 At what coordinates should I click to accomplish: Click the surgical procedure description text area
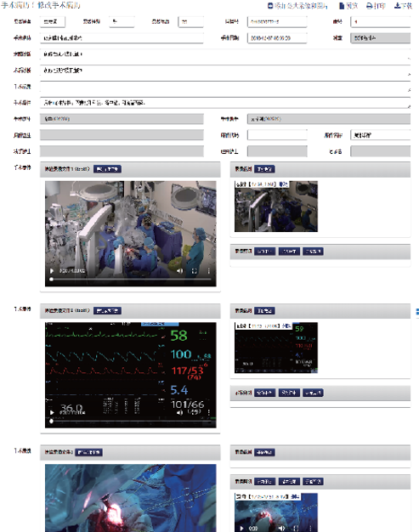[225, 103]
